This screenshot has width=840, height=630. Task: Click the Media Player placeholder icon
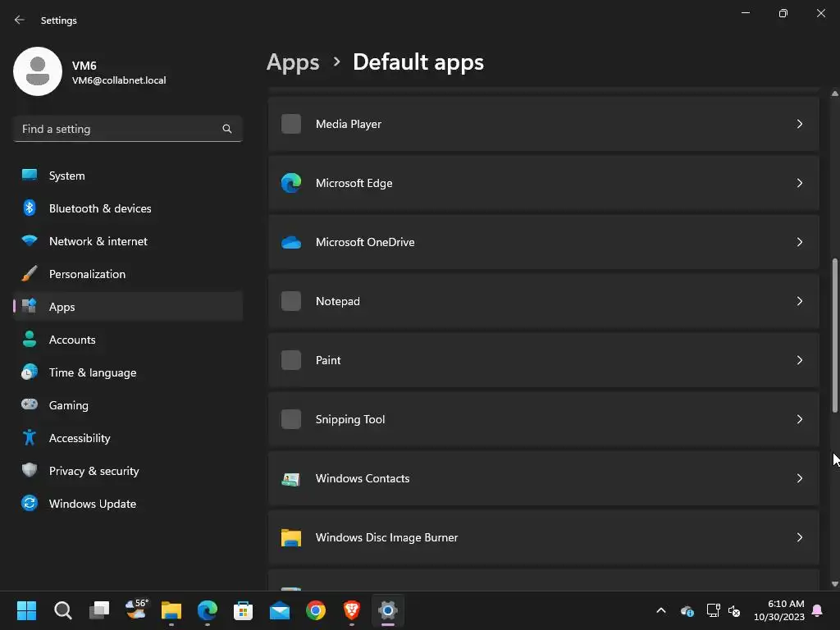click(291, 124)
